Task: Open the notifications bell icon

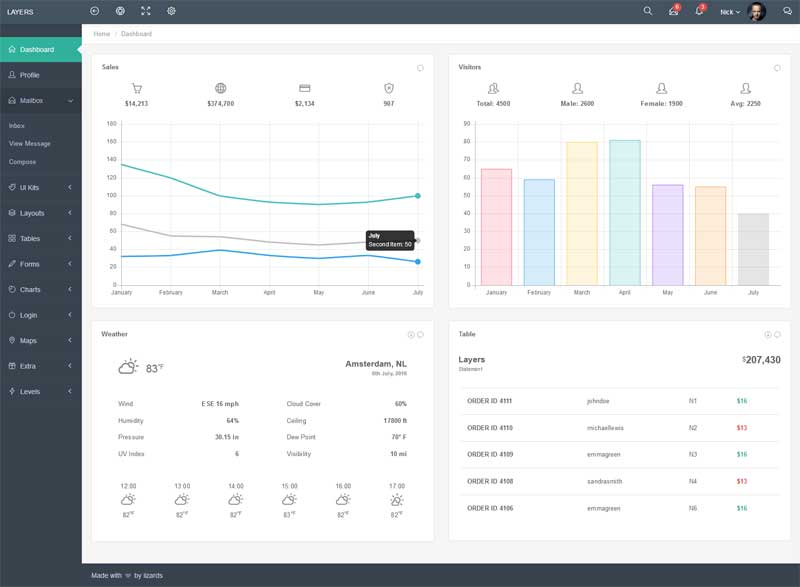Action: tap(699, 11)
